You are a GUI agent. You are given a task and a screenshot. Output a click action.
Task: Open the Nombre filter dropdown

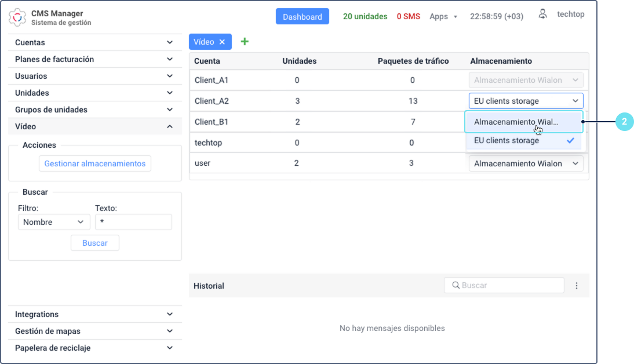(x=54, y=222)
